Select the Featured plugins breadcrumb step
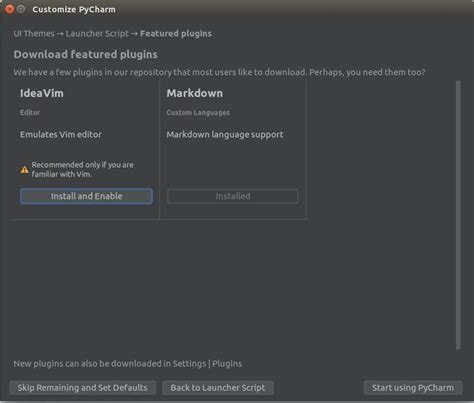474x403 pixels. (176, 34)
